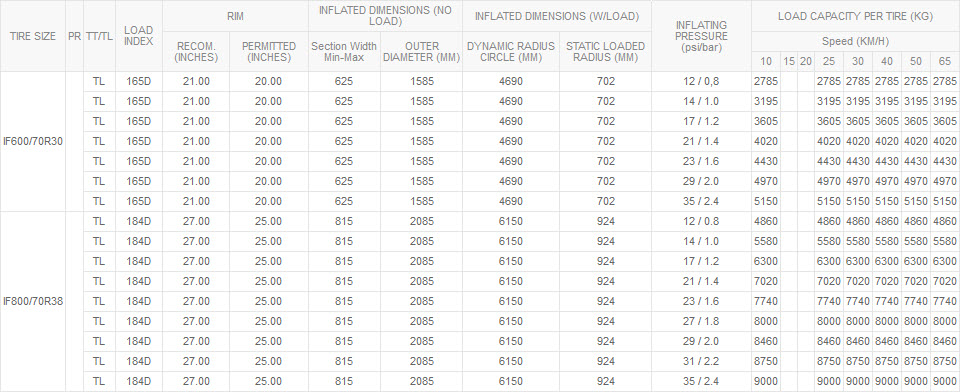Viewport: 960px width, 392px height.
Task: Click 8750 under the speed 10 column
Action: click(x=766, y=361)
